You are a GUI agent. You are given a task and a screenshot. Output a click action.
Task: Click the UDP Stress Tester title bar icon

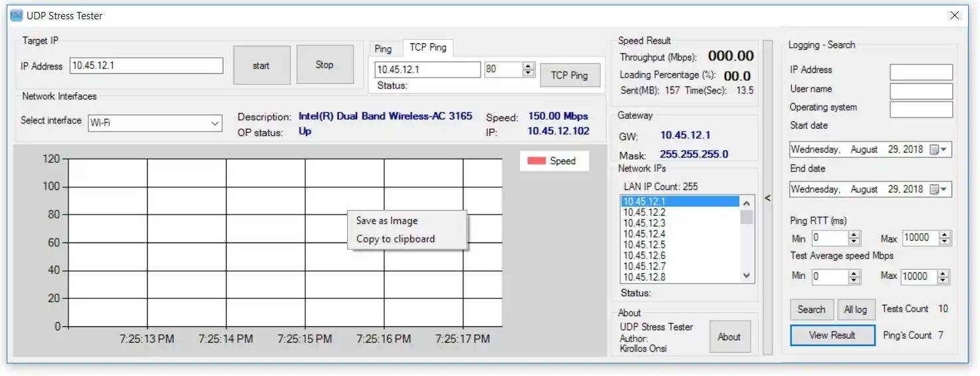coord(16,15)
